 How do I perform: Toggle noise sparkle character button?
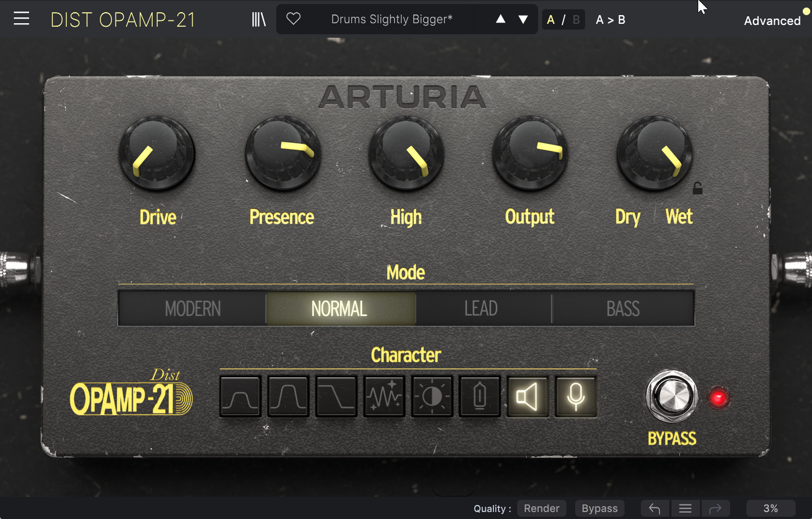tap(384, 397)
